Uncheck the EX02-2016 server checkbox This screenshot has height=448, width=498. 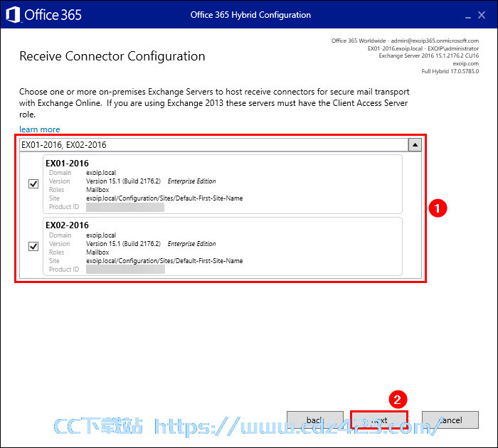pos(33,246)
